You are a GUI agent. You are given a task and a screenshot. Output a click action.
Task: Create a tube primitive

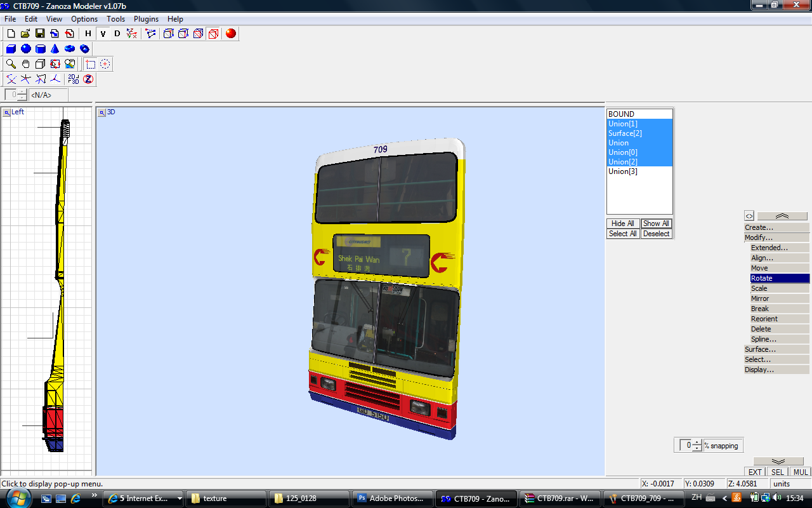tap(84, 49)
